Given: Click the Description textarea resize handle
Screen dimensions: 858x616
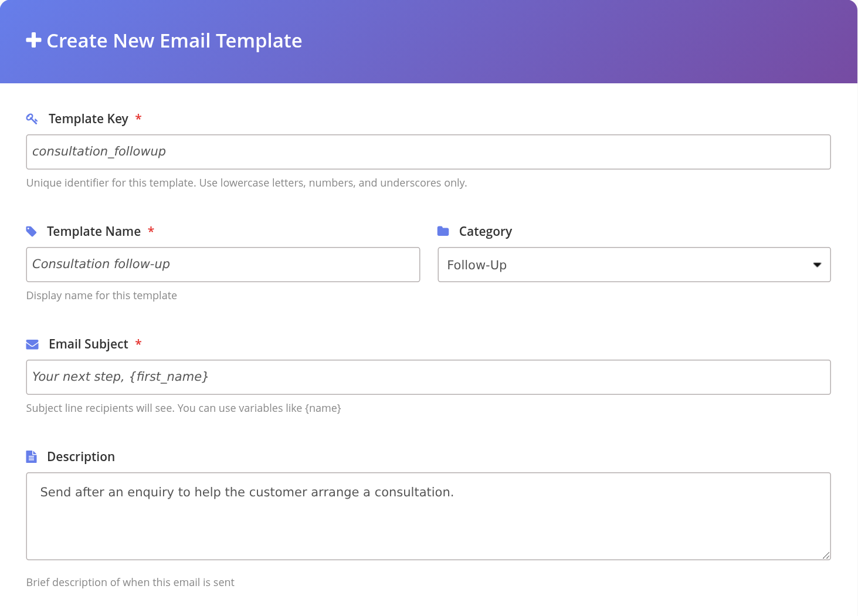Looking at the screenshot, I should [826, 555].
